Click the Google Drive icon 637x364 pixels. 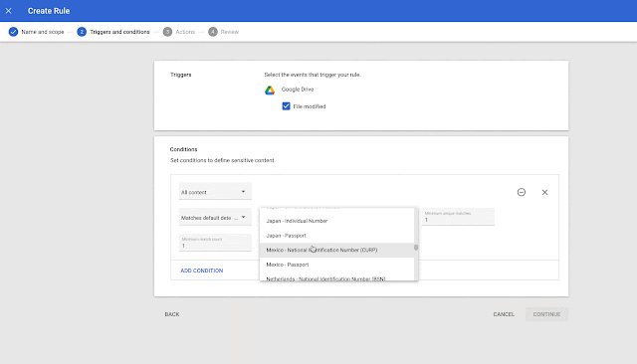coord(270,91)
